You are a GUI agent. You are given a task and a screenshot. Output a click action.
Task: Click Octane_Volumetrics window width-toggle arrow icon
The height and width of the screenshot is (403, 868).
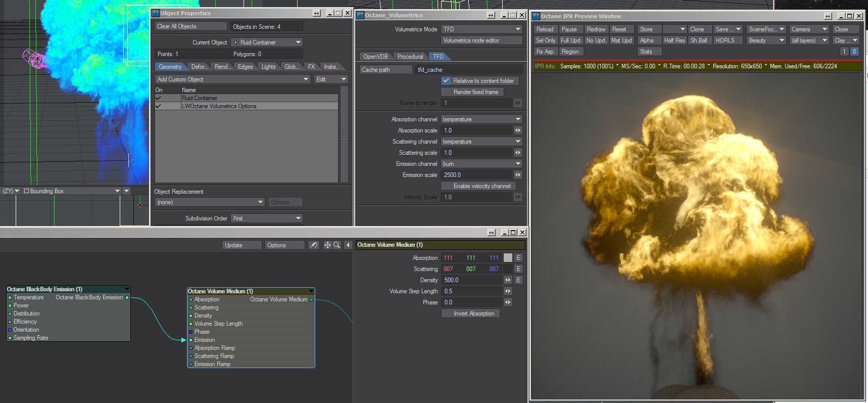[x=491, y=15]
